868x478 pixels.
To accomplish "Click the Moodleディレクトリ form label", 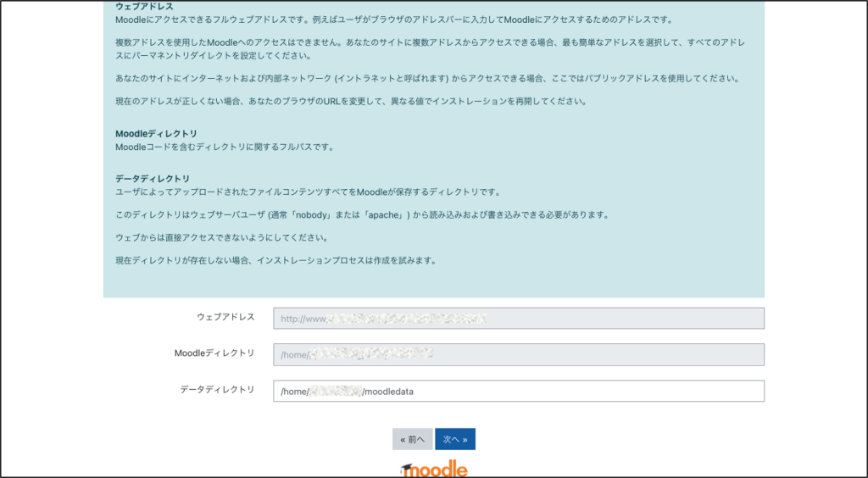I will [x=214, y=353].
